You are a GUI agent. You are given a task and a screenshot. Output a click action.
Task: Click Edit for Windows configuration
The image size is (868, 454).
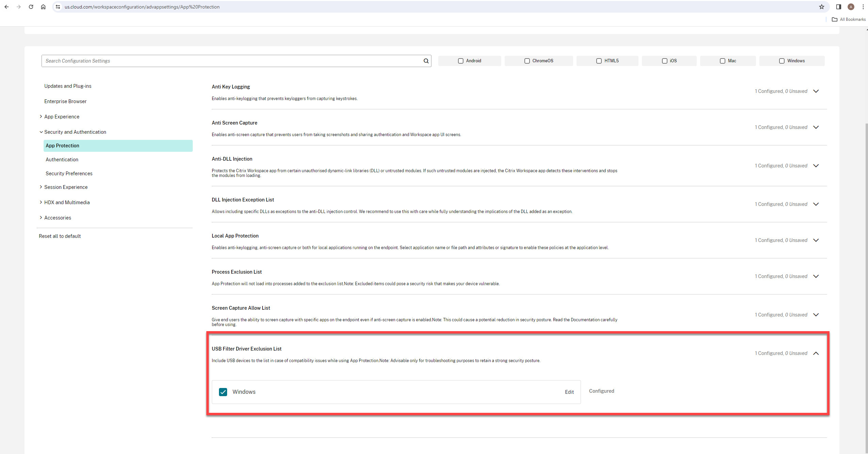(569, 392)
